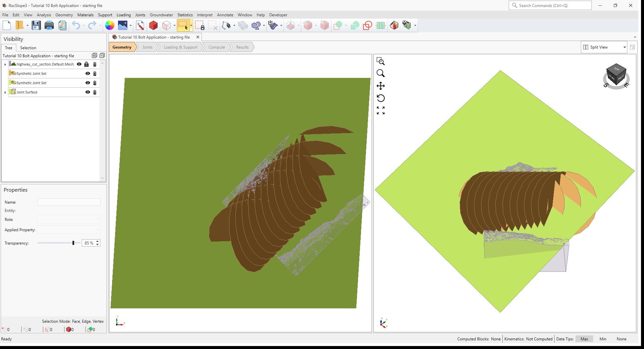Image resolution: width=644 pixels, height=349 pixels.
Task: Click the clear selection icon
Action: (213, 25)
